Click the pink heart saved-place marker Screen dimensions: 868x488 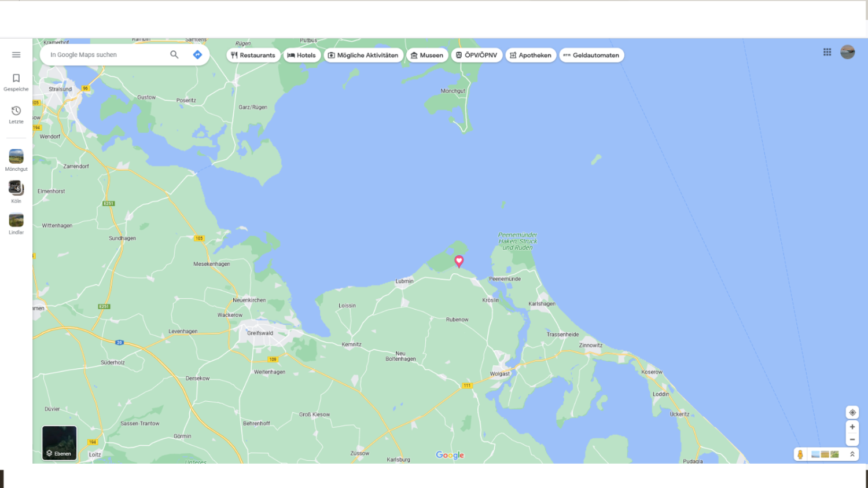459,261
